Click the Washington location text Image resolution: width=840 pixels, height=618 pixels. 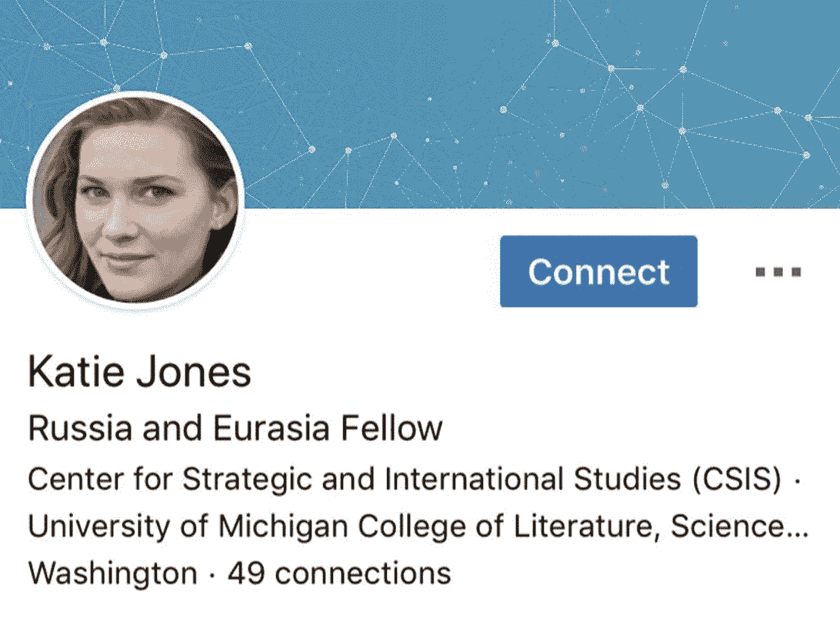112,573
